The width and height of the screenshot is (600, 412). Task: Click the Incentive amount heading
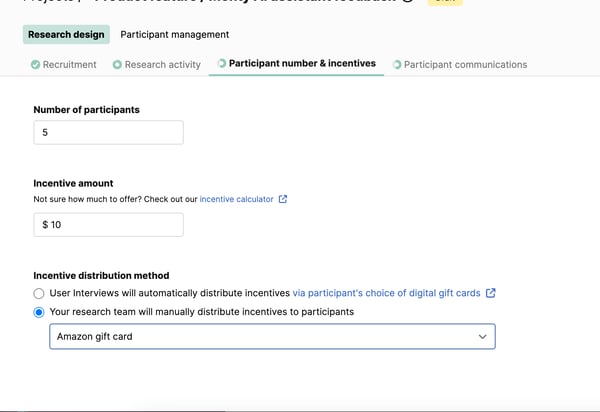tap(73, 183)
